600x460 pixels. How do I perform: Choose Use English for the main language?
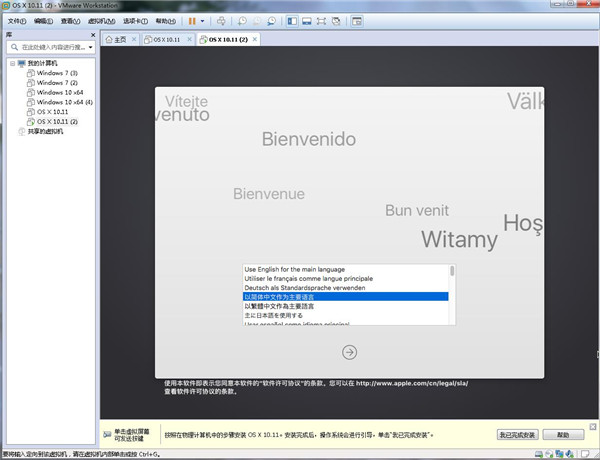[346, 269]
